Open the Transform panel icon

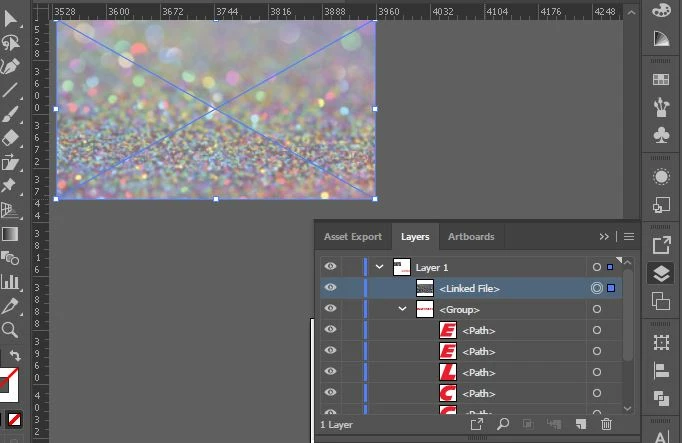(661, 343)
